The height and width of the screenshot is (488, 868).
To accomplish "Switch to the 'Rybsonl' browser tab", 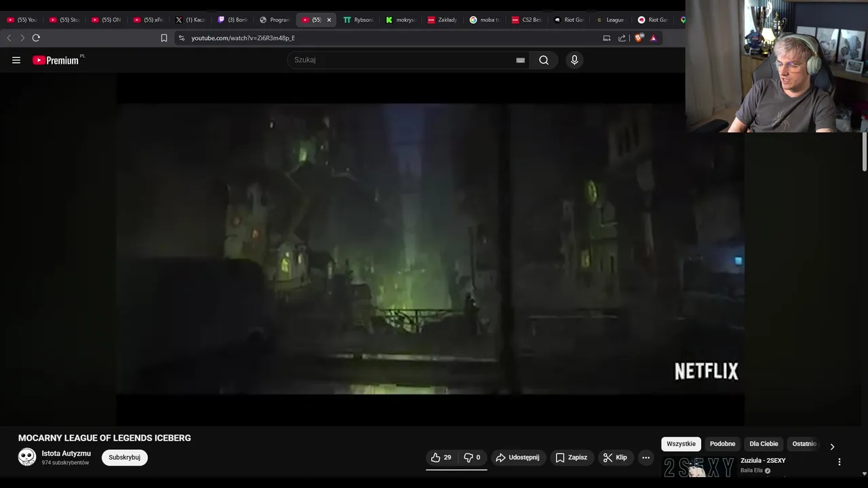I will click(359, 20).
